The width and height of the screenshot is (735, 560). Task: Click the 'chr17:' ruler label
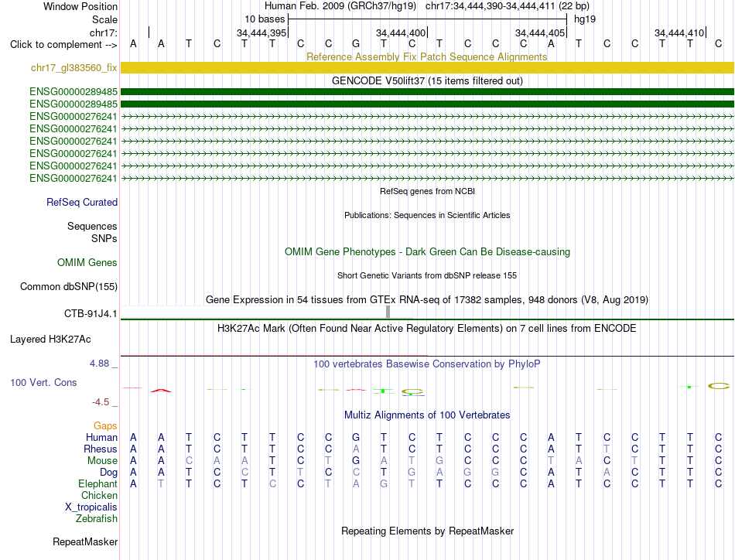(103, 32)
